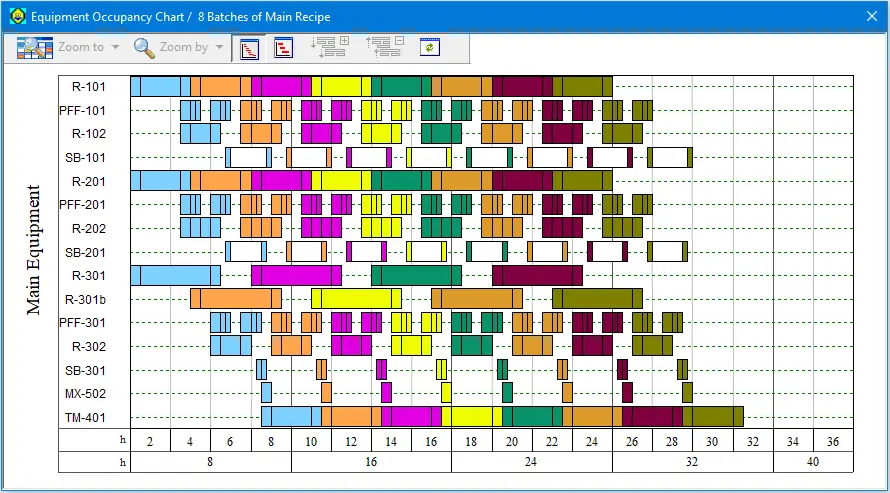890x493 pixels.
Task: Click the app icon in title bar
Action: pos(17,17)
